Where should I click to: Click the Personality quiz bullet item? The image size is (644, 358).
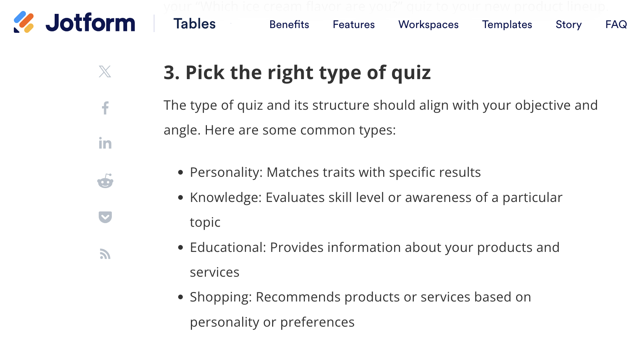(x=335, y=172)
